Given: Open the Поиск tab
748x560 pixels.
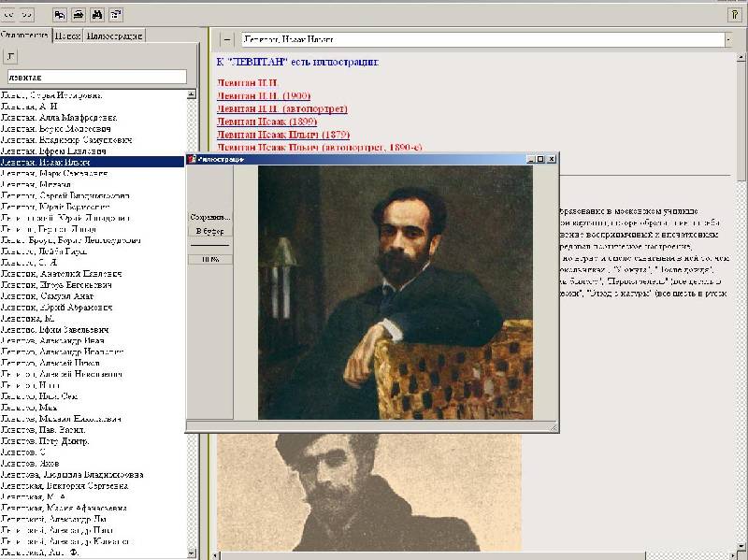Looking at the screenshot, I should 66,36.
